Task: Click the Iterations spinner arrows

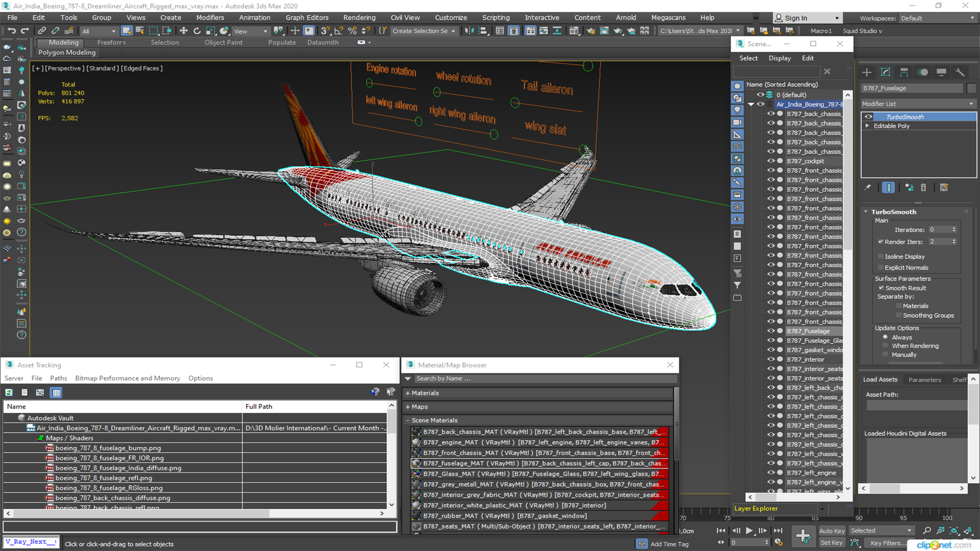Action: [954, 230]
